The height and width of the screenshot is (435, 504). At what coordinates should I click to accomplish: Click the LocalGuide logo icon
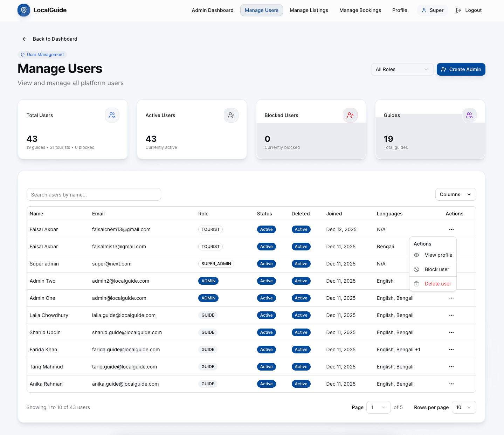23,10
